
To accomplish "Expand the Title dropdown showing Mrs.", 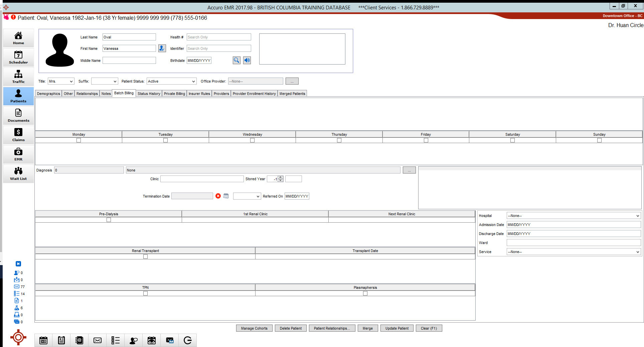I will tap(71, 82).
